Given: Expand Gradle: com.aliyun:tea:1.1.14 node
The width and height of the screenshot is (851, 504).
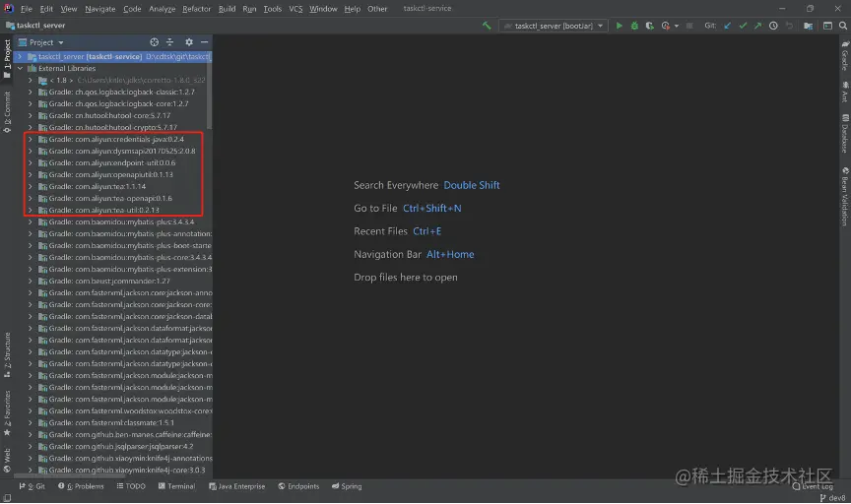Looking at the screenshot, I should point(31,187).
